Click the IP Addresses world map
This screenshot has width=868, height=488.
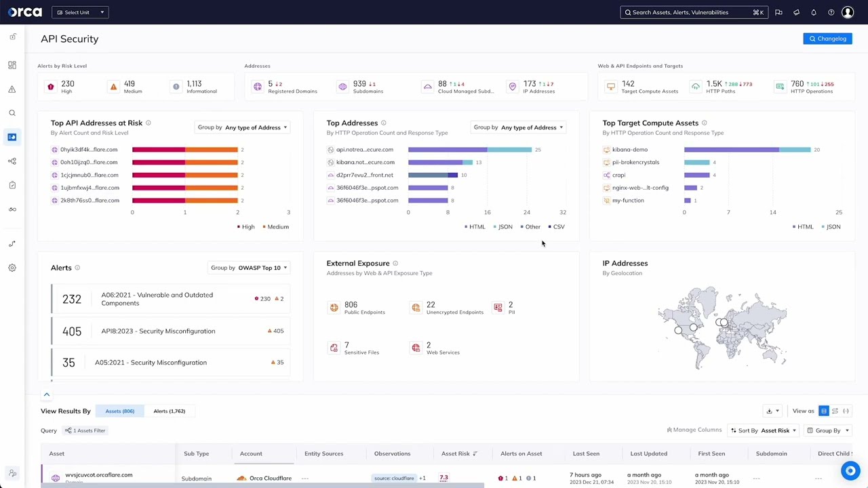pyautogui.click(x=722, y=327)
